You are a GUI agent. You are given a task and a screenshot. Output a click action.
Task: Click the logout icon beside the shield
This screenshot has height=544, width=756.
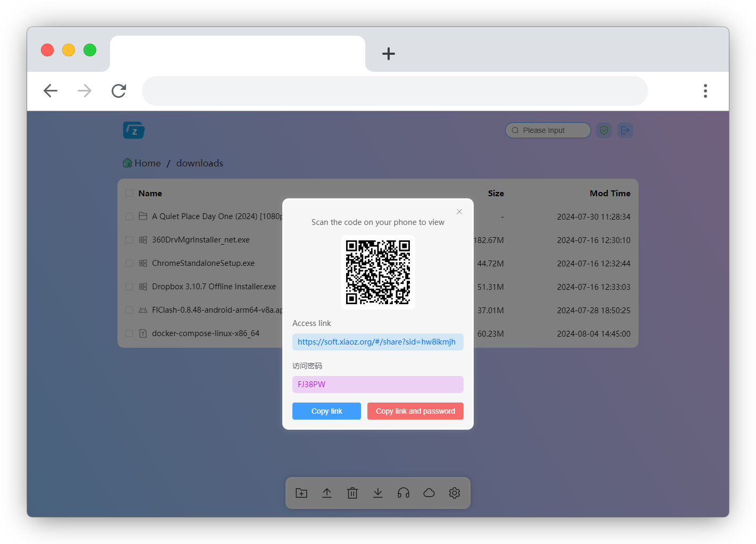coord(625,130)
